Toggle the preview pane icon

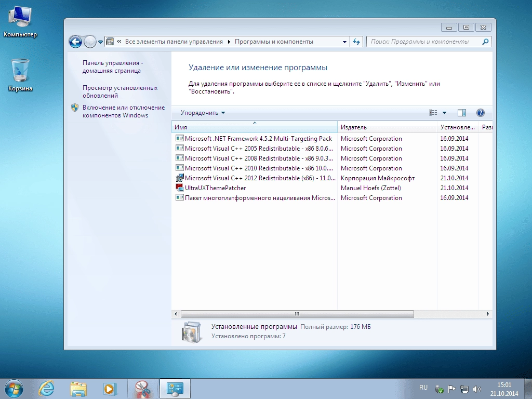point(462,113)
